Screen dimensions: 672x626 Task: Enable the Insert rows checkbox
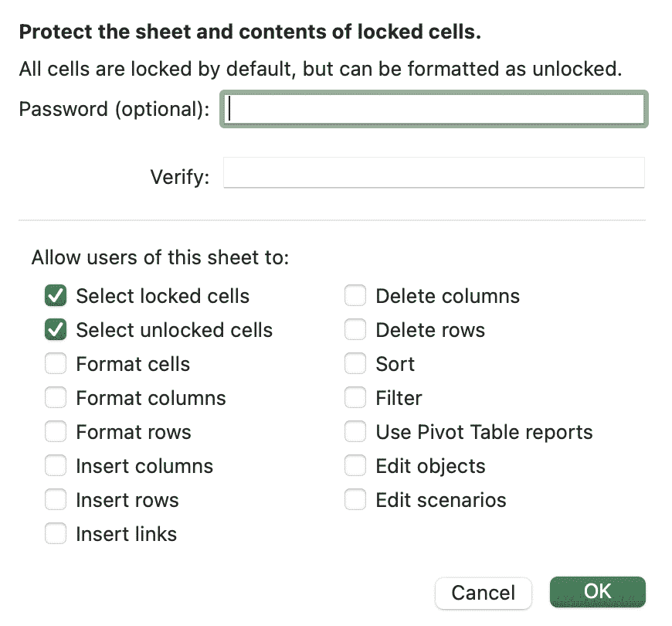[x=56, y=500]
